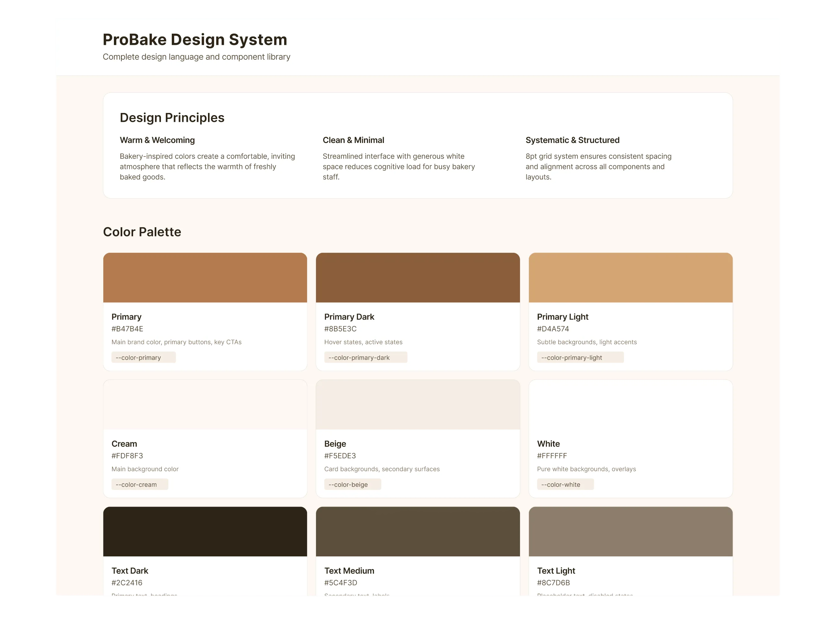Click the --color-white token chip
Screen dimensions: 840x622
565,484
